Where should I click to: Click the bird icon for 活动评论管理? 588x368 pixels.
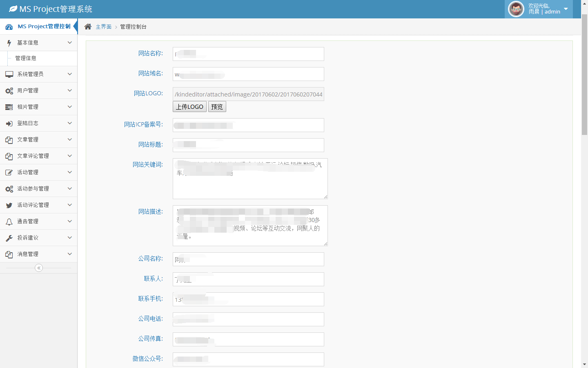[9, 205]
